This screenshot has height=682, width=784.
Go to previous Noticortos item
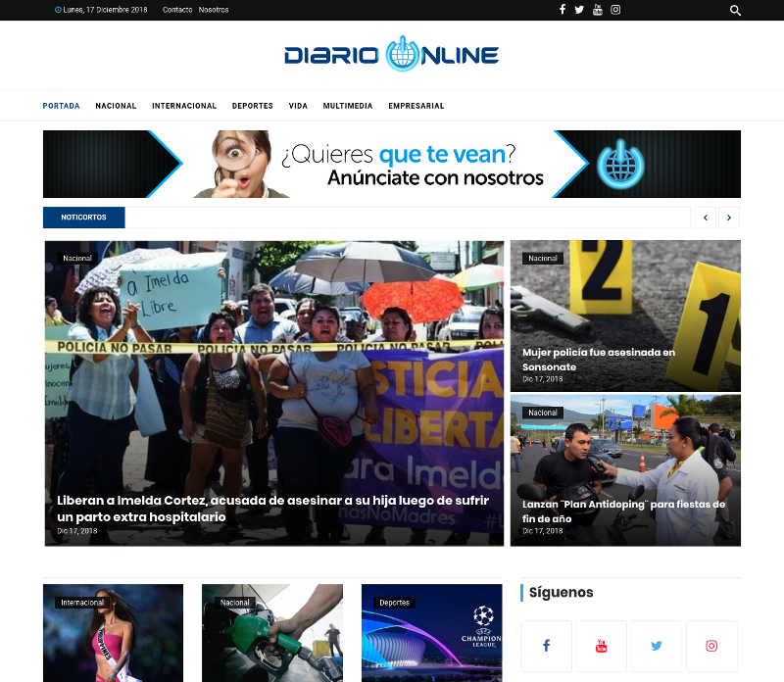[706, 218]
